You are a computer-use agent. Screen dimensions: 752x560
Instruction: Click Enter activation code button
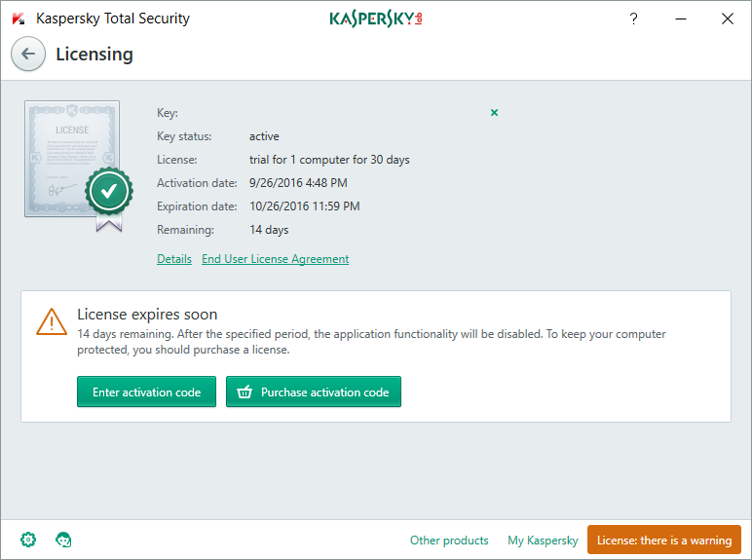(146, 392)
